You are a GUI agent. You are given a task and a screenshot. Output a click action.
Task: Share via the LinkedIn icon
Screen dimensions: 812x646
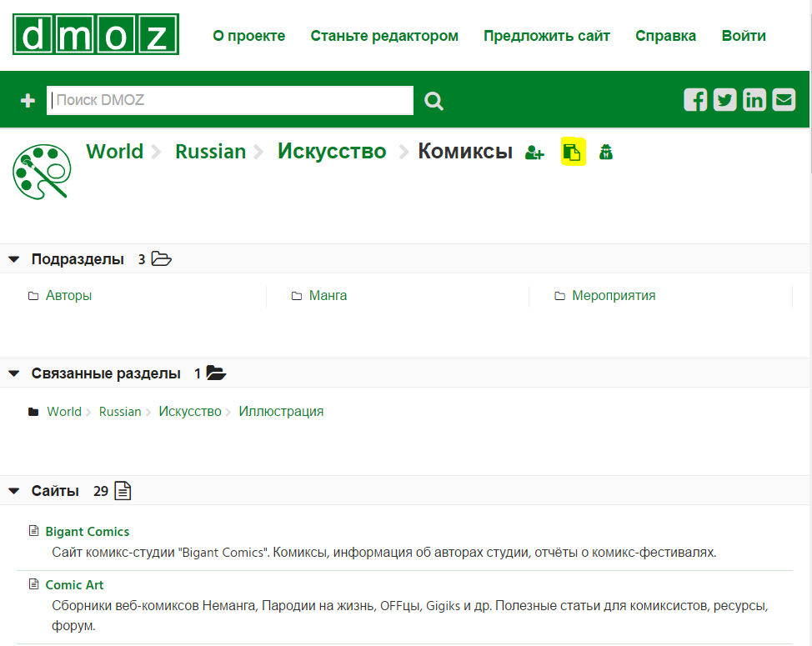tap(754, 100)
